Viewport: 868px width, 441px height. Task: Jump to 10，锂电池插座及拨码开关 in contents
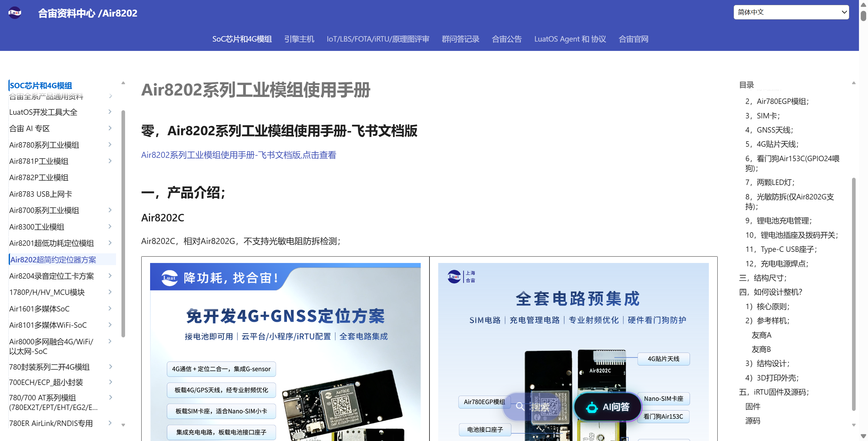tap(791, 235)
